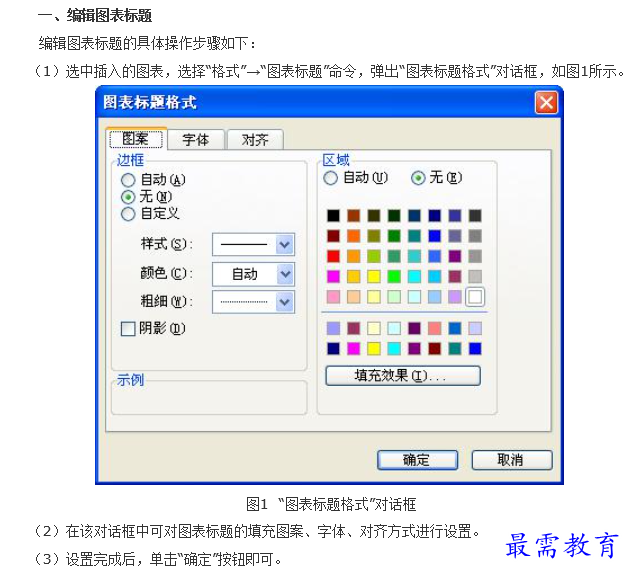This screenshot has width=627, height=577.
Task: Click the 图1 "图表标题格式"对话框 caption
Action: pyautogui.click(x=331, y=504)
